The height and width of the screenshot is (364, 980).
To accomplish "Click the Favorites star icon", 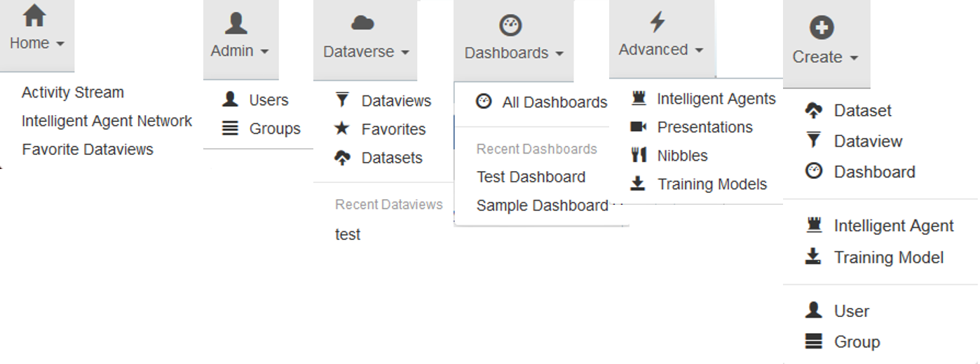I will click(342, 128).
